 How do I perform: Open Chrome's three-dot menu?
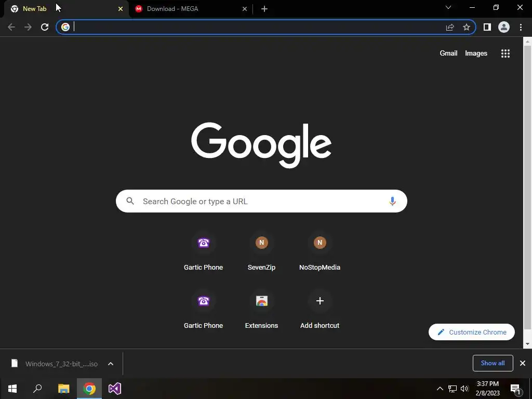pyautogui.click(x=521, y=27)
